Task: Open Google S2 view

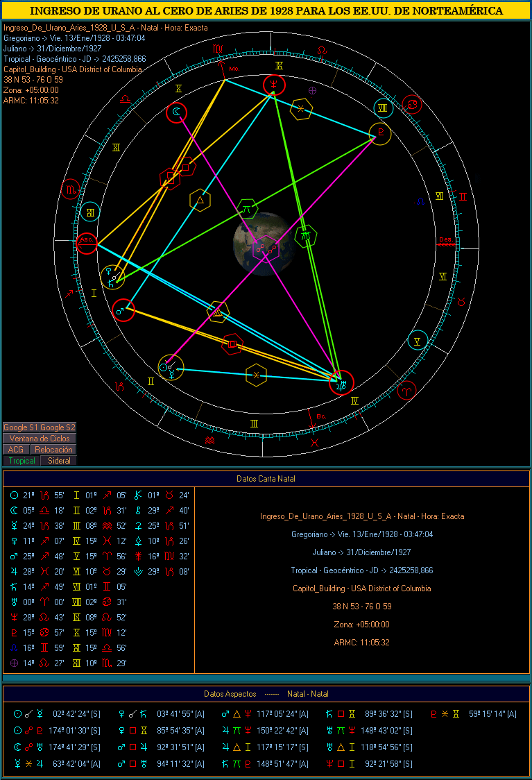Action: [x=58, y=427]
